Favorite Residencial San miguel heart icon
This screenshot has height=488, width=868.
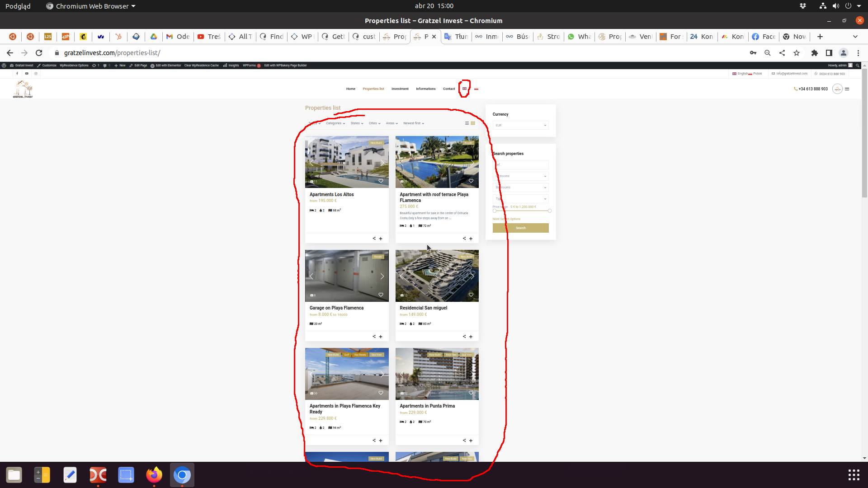point(471,295)
